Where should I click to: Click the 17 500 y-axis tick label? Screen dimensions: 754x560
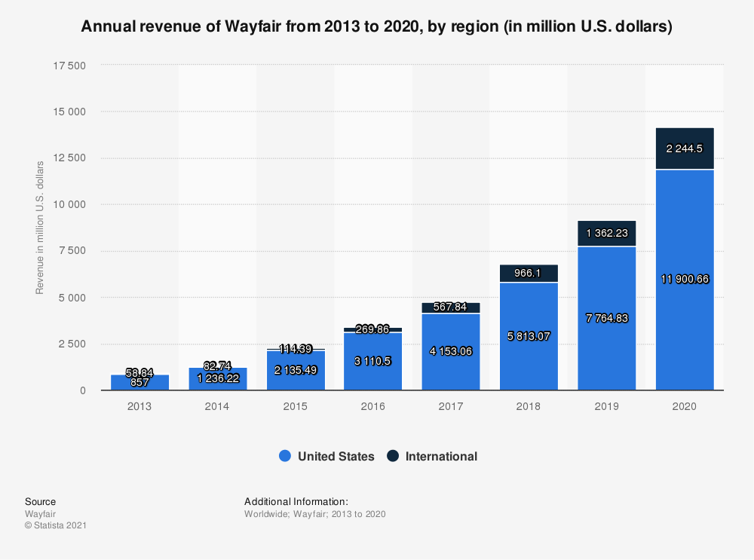pos(69,66)
